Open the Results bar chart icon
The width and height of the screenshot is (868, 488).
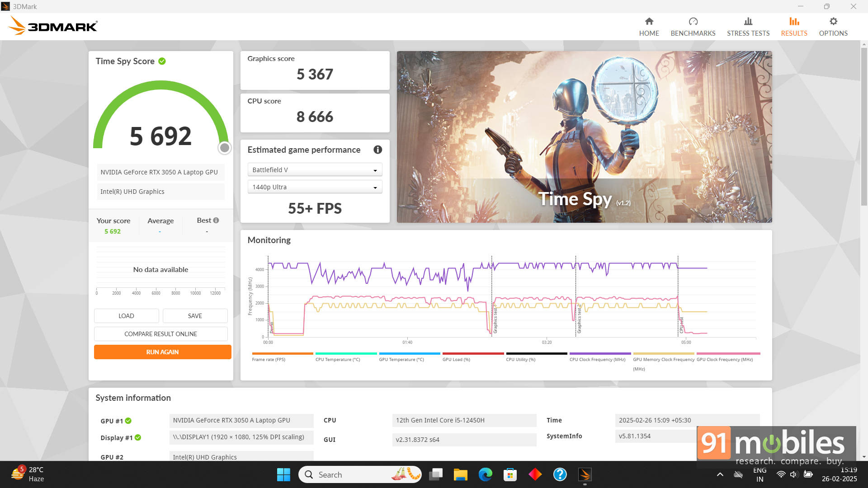794,21
